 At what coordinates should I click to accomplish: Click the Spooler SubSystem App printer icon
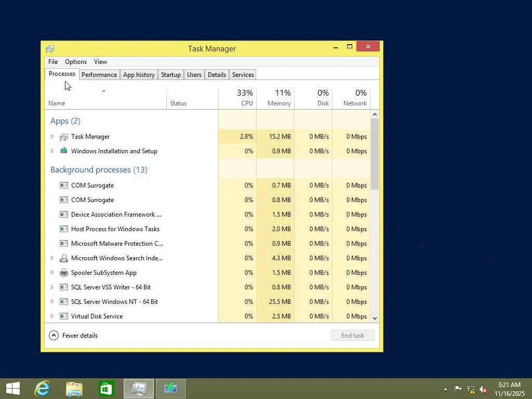point(63,273)
